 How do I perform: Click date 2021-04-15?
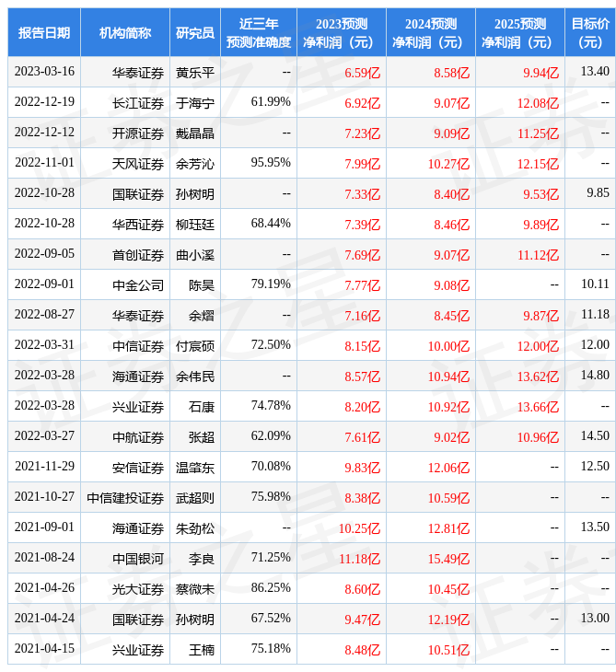pyautogui.click(x=44, y=649)
